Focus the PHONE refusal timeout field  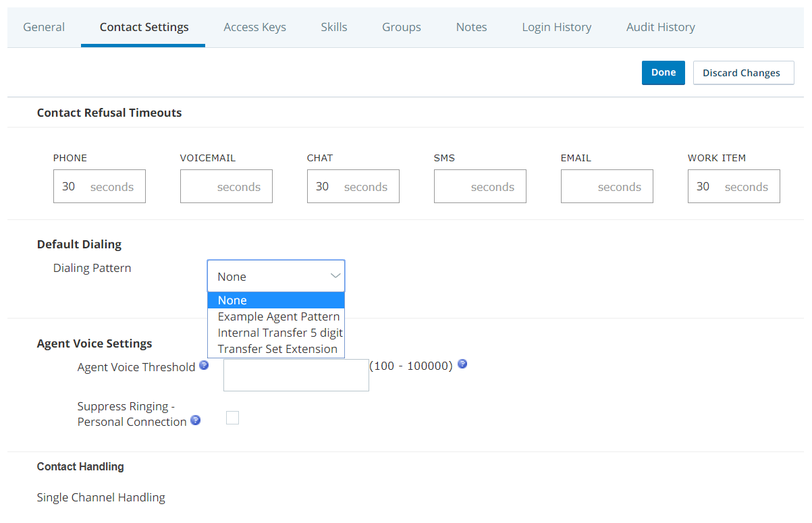tap(99, 186)
